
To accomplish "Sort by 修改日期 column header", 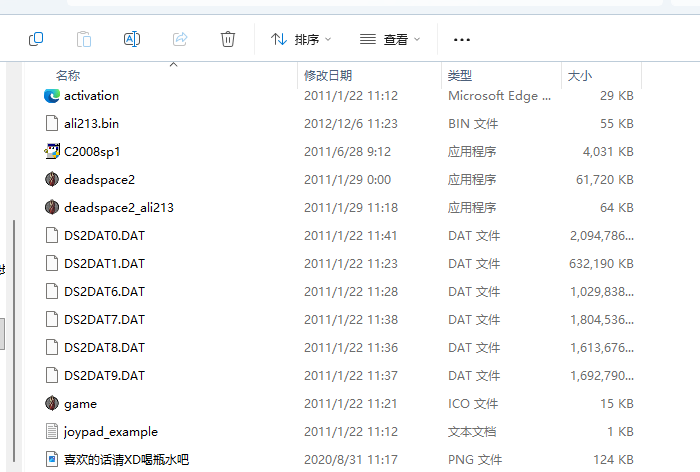I will click(328, 76).
